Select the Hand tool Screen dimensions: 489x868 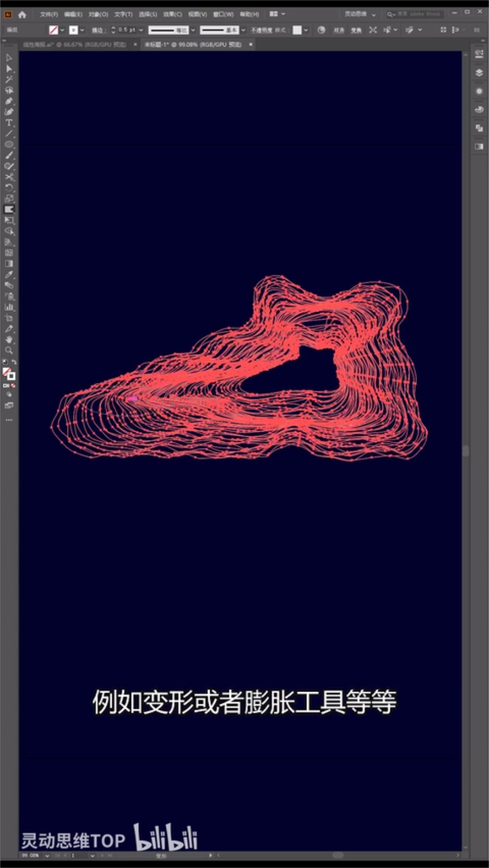click(9, 340)
